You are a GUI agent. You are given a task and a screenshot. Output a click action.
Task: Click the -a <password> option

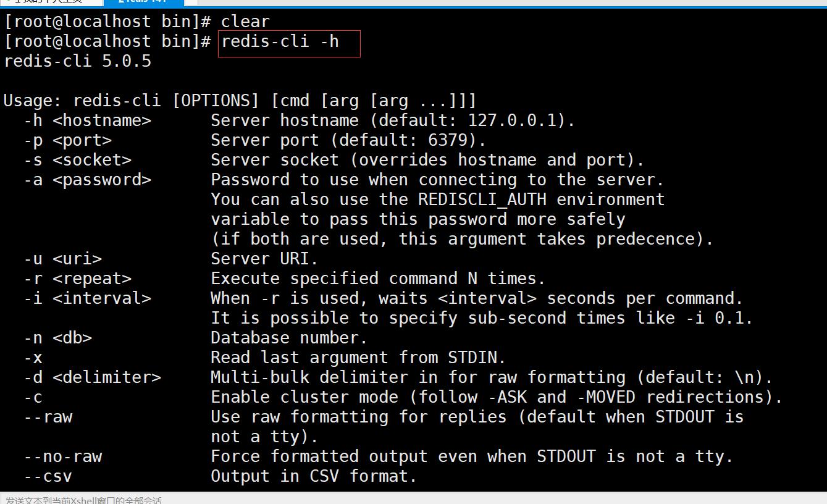coord(88,180)
